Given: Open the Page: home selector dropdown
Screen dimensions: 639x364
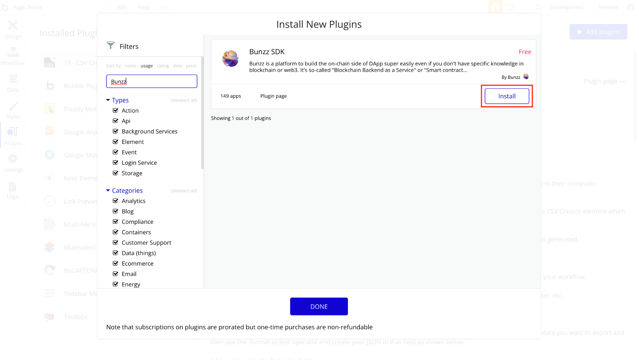Looking at the screenshot, I should pyautogui.click(x=60, y=7).
